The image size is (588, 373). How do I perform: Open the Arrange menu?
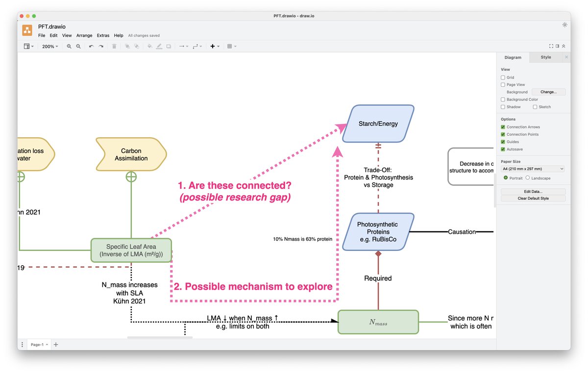click(x=84, y=35)
